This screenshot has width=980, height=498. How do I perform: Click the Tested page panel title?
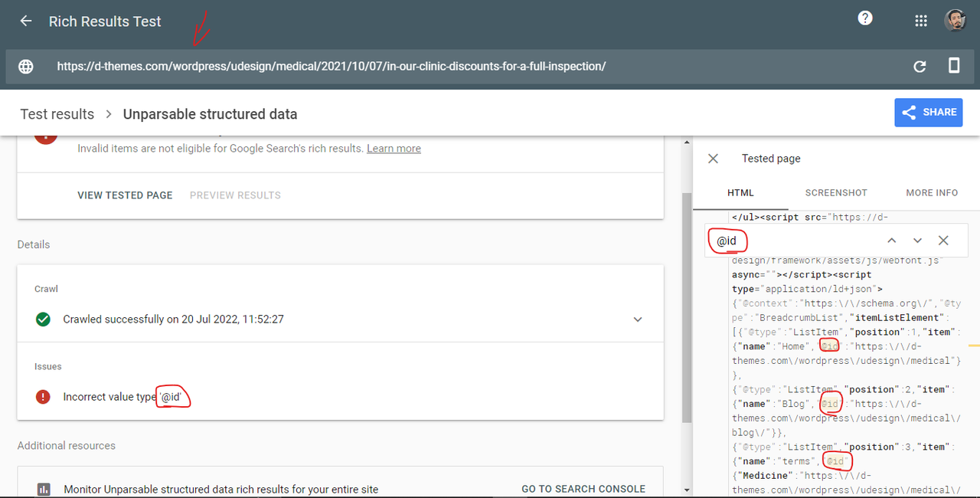point(771,159)
